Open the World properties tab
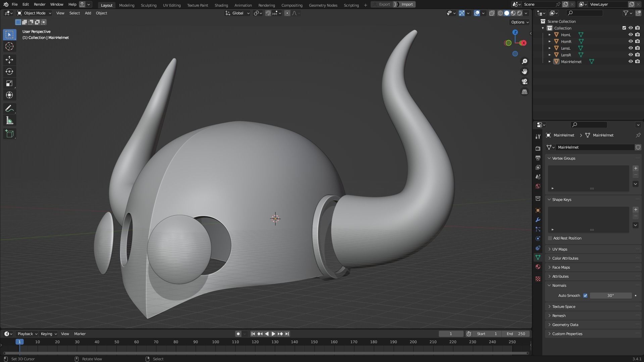The image size is (644, 362). pyautogui.click(x=538, y=186)
